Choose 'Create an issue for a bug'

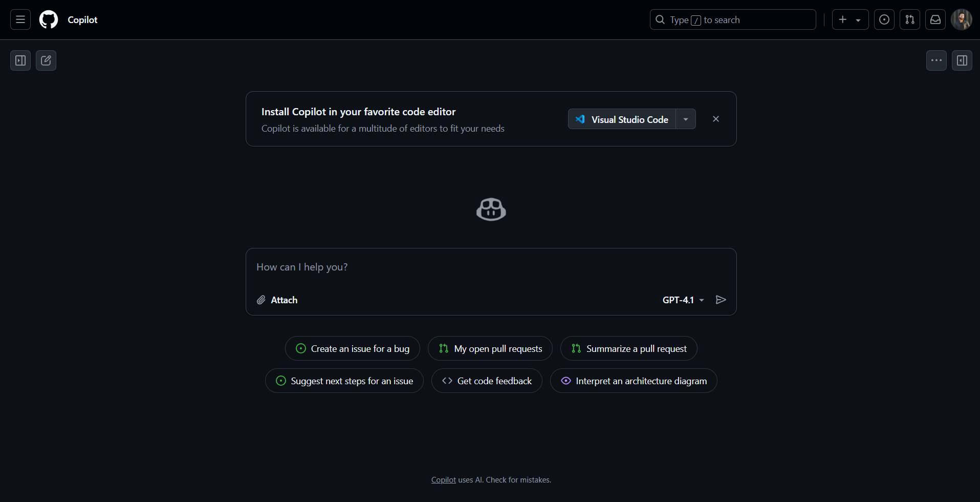tap(353, 348)
